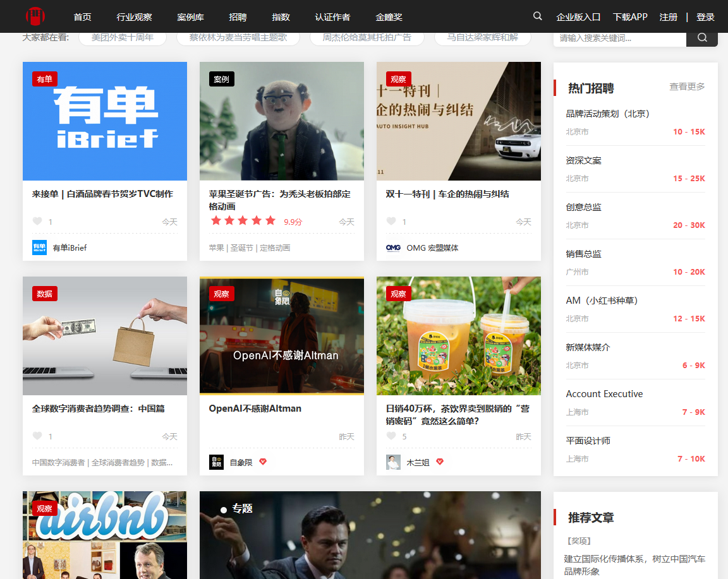The width and height of the screenshot is (728, 579).
Task: Open the 有单iBrief author avatar
Action: coord(39,248)
